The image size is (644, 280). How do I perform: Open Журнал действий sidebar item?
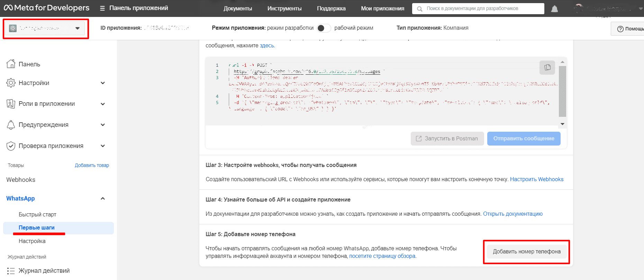tap(44, 271)
